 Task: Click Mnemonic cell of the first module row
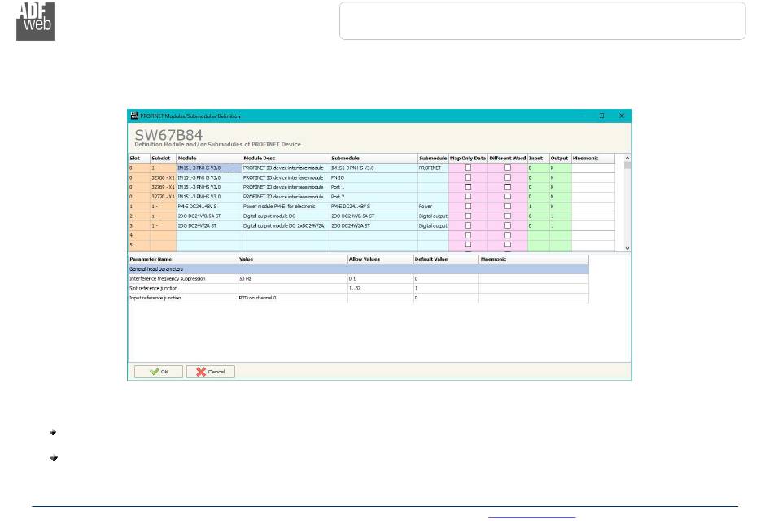593,168
